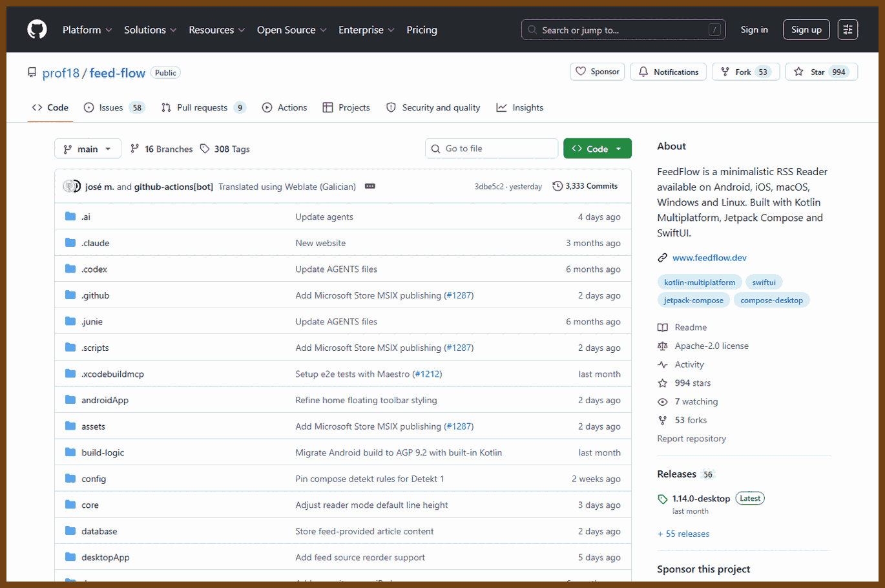Star the feed-flow repository
Viewport: 885px width, 588px height.
click(821, 72)
